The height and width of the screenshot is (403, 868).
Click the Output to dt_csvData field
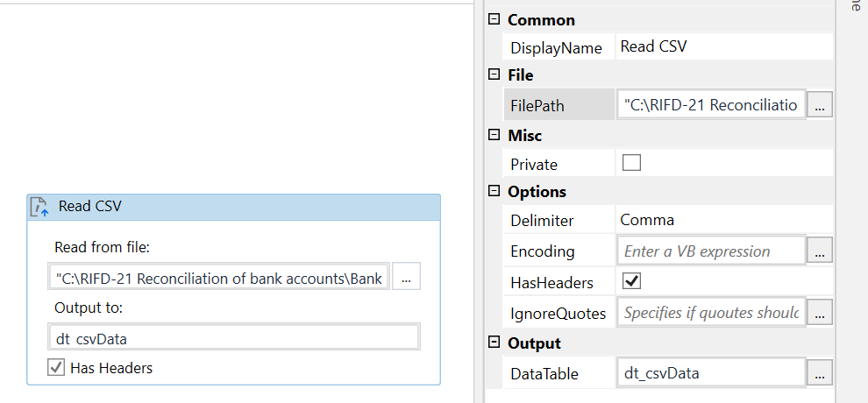click(234, 338)
